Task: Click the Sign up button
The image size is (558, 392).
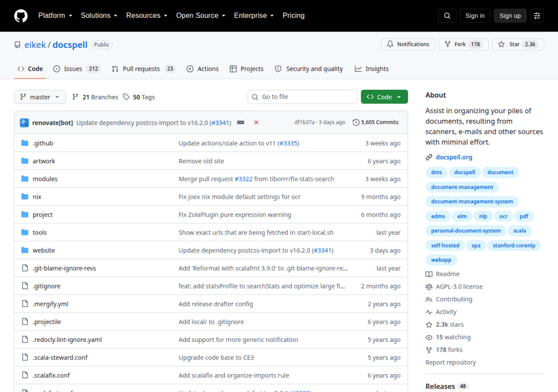Action: tap(510, 16)
